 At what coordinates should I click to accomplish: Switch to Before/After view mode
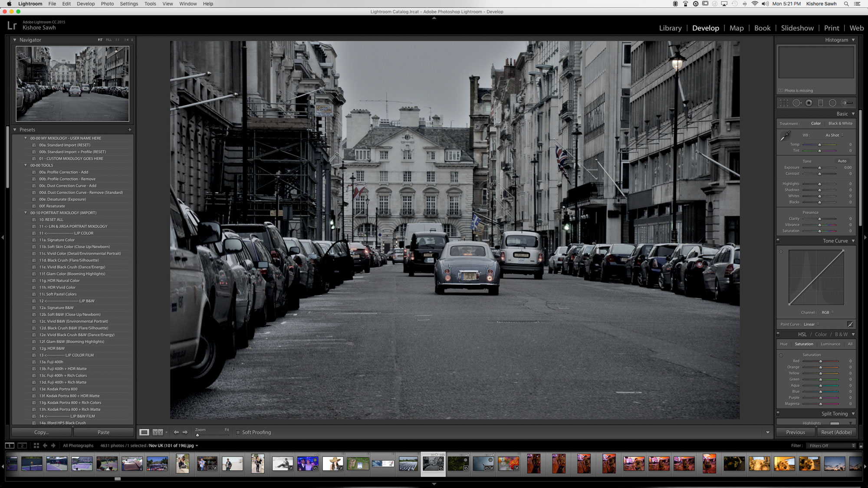coord(158,432)
